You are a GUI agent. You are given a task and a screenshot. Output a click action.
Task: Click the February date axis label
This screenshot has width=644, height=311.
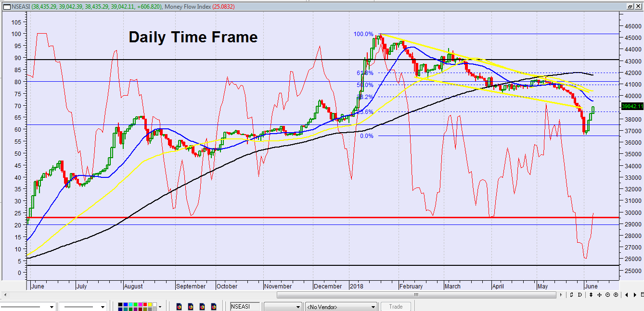click(411, 286)
